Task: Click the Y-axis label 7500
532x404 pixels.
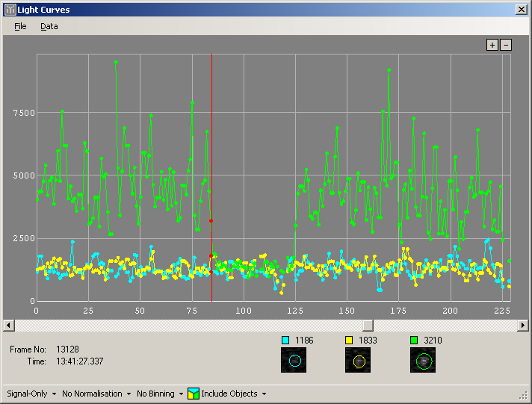Action: click(24, 113)
